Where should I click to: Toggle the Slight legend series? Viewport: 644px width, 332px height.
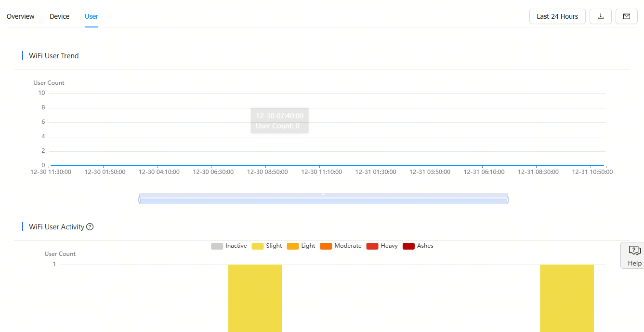coord(267,246)
